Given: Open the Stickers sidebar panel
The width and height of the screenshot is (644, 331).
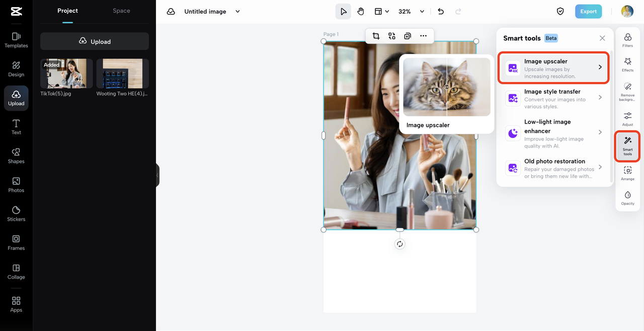Looking at the screenshot, I should 16,214.
